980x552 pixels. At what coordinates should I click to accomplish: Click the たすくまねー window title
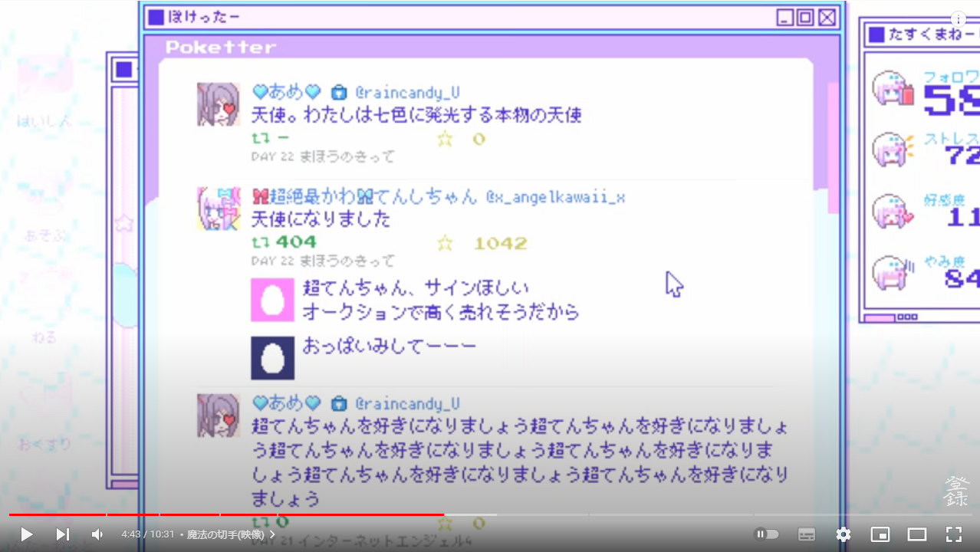click(x=933, y=34)
